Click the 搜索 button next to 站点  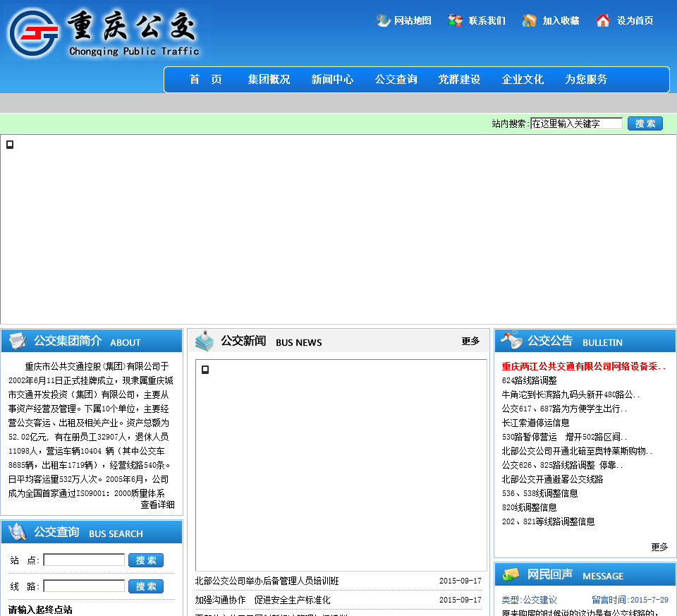click(146, 560)
